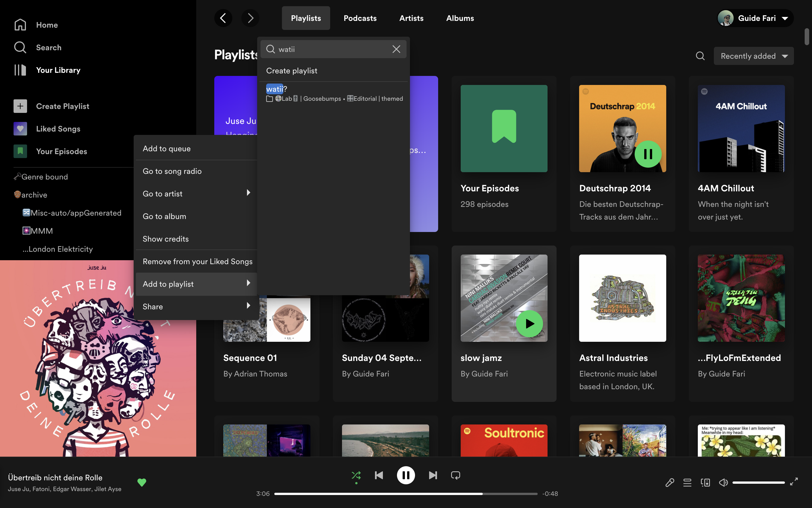Switch to the Podcasts tab
Screen dimensions: 812x508
coord(360,18)
